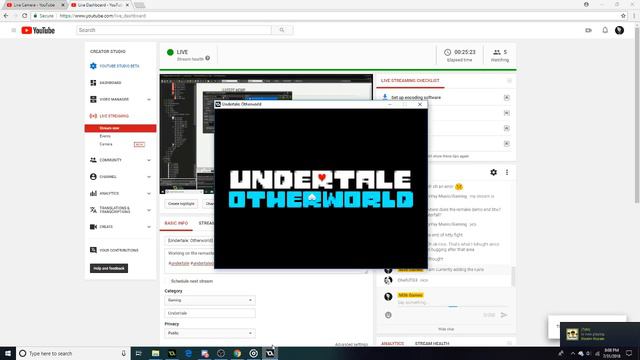Open the upload video camera icon
Viewport: 640px width, 360px height.
pos(588,30)
